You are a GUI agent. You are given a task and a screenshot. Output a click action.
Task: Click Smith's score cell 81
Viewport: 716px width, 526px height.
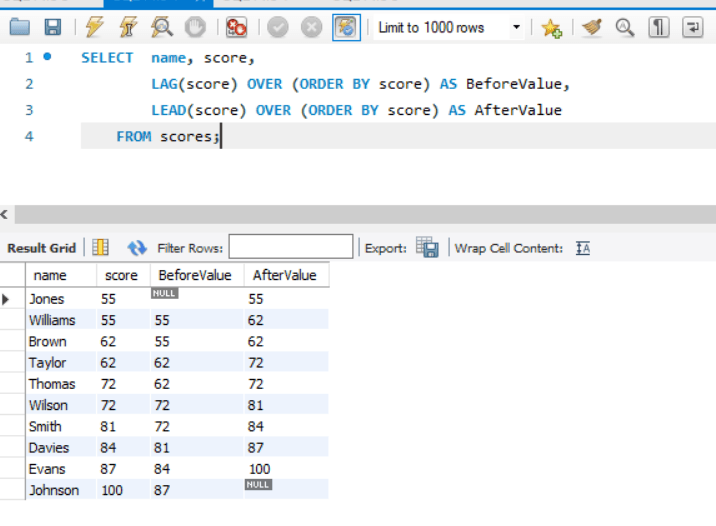point(123,426)
